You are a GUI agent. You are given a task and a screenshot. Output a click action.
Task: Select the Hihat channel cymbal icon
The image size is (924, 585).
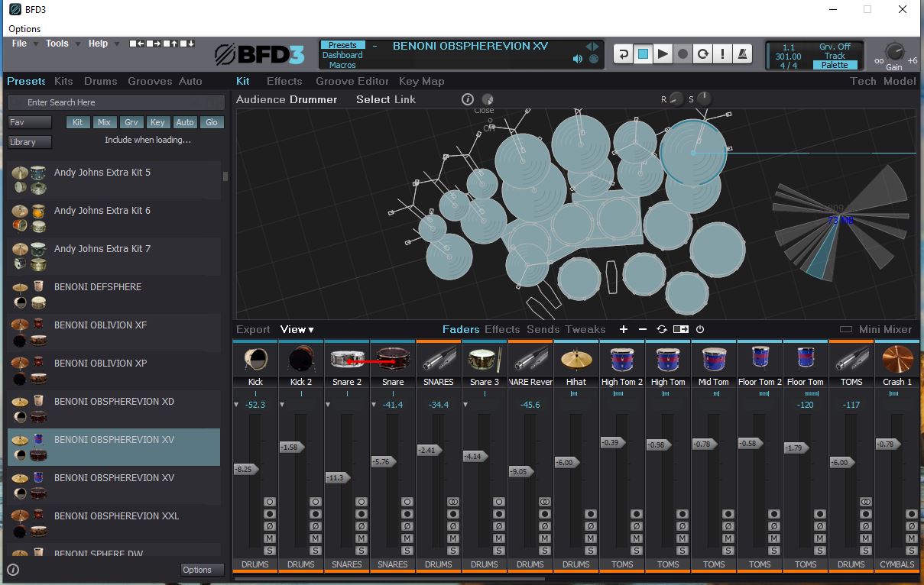576,358
